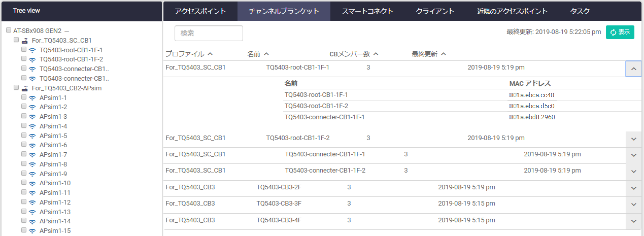Sort by CBメンバー数 column arrow
Viewport: 644px width, 236px height.
point(376,54)
